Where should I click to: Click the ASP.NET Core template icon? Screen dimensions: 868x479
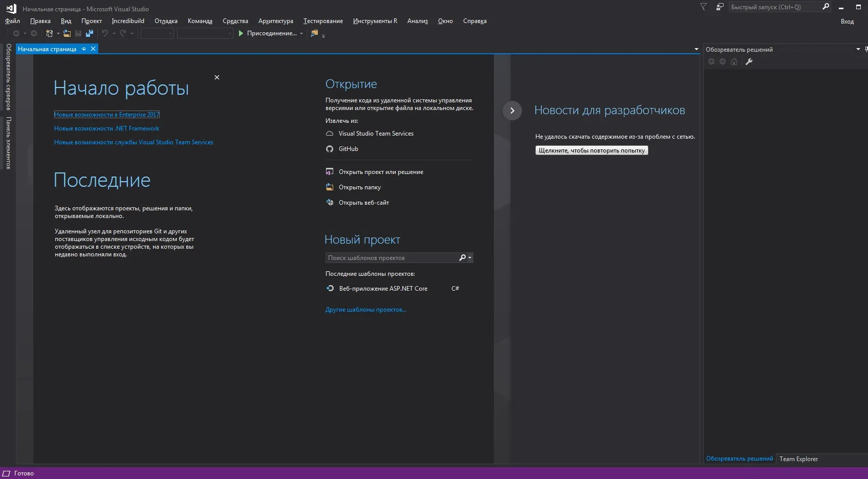tap(330, 289)
